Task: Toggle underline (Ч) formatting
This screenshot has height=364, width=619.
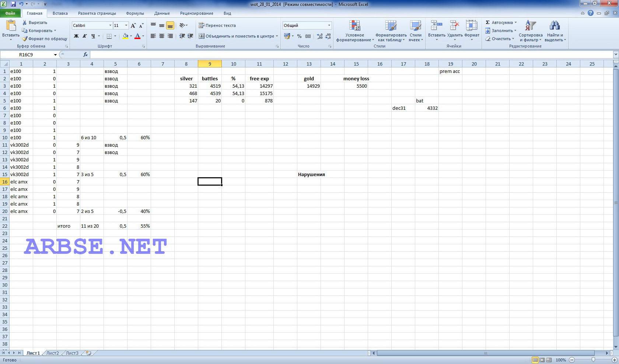Action: pos(93,36)
